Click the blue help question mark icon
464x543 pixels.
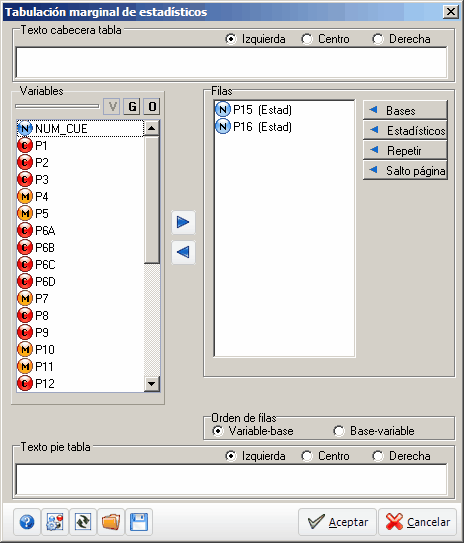tap(27, 522)
